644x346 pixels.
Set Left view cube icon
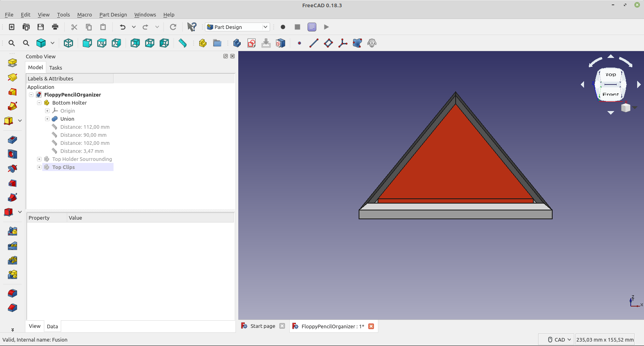point(164,43)
